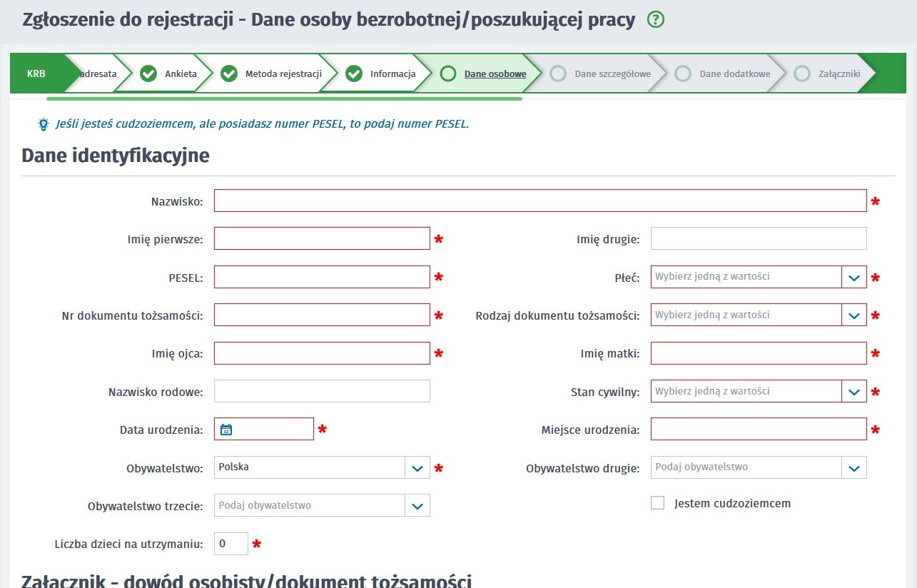Click the lightbulb hint icon about PESEL
The height and width of the screenshot is (588, 917).
point(44,124)
